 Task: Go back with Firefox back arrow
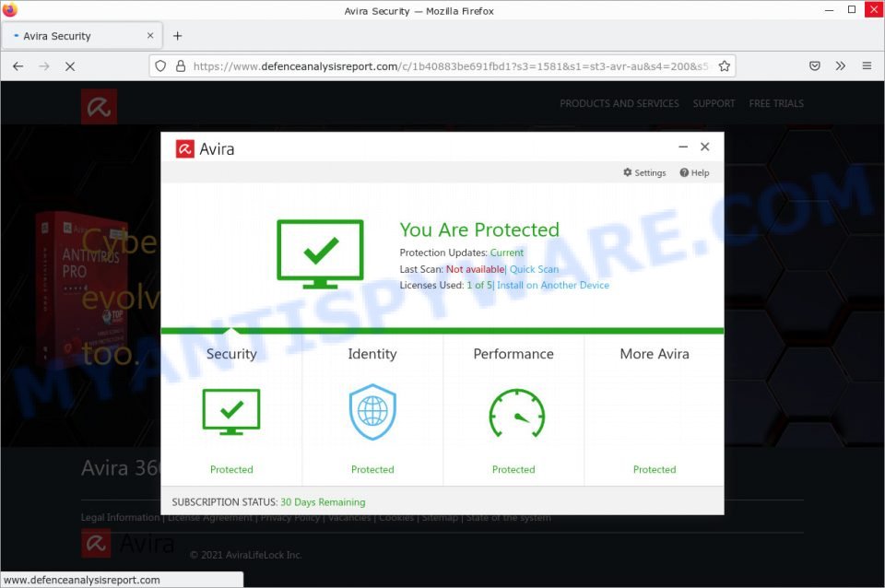[x=18, y=66]
